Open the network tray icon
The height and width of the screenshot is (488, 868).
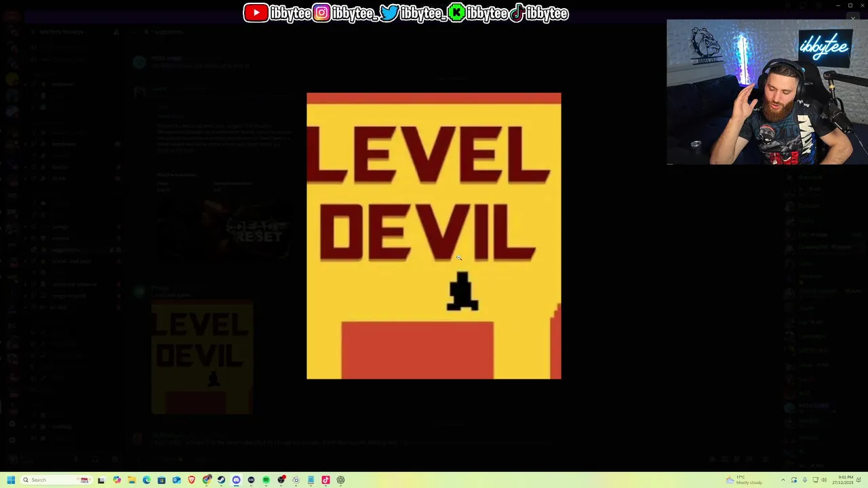[x=816, y=480]
